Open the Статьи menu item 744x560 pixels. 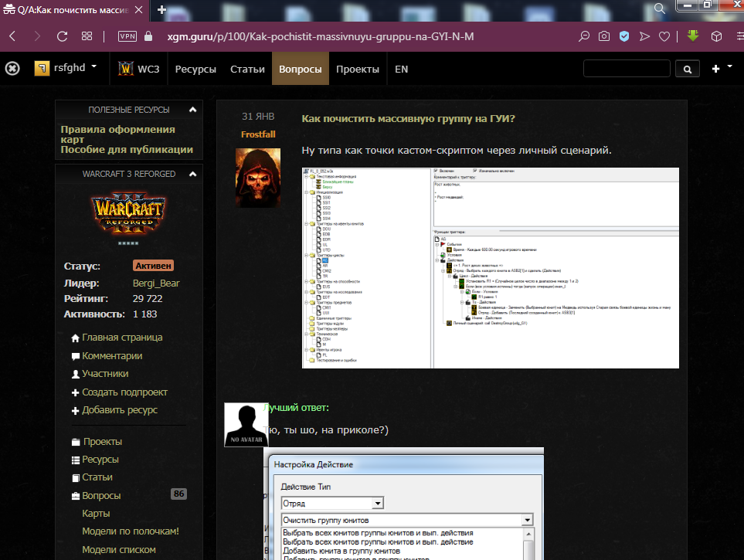coord(248,70)
